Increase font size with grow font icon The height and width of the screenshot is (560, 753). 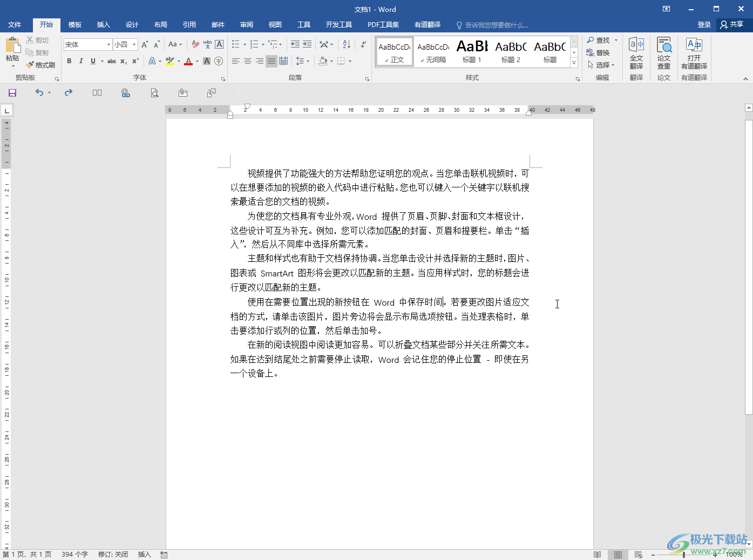145,44
